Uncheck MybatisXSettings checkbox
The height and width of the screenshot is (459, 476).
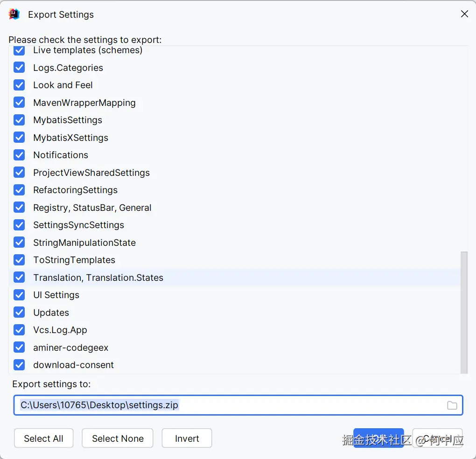tap(19, 138)
